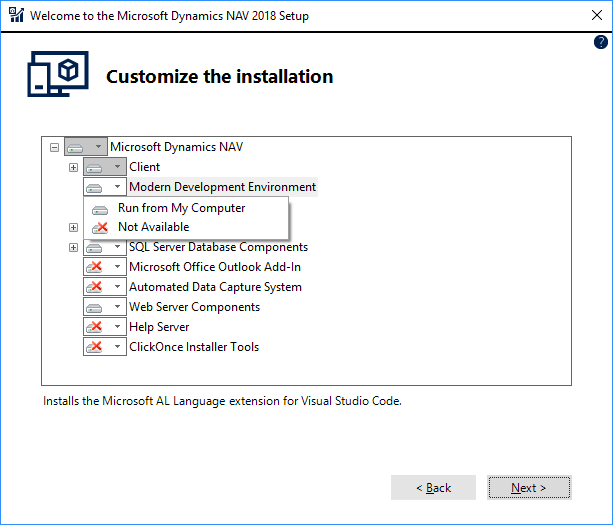Click install-state icon for Automated Data Capture System

coord(94,287)
